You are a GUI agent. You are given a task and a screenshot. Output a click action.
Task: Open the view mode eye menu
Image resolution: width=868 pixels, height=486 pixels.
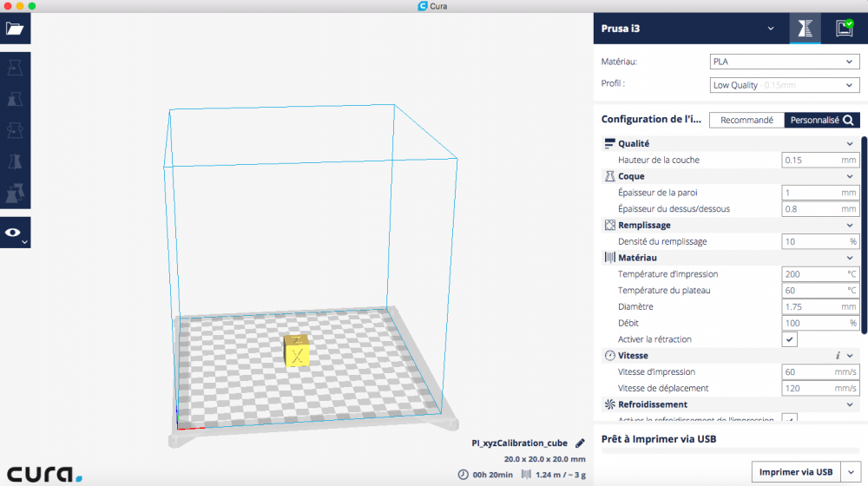(x=15, y=233)
